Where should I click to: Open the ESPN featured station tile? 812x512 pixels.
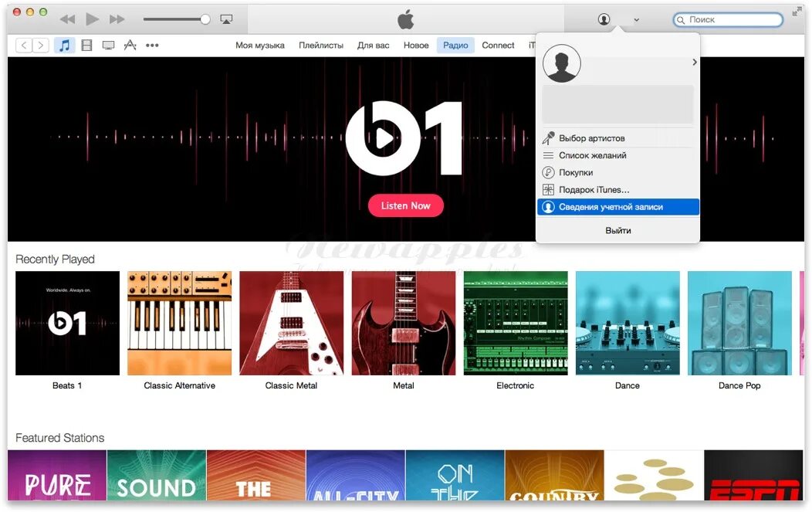(x=753, y=475)
